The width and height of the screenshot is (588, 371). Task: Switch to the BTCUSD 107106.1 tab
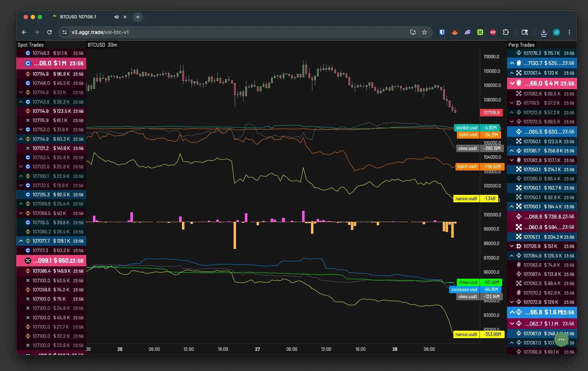coord(78,17)
